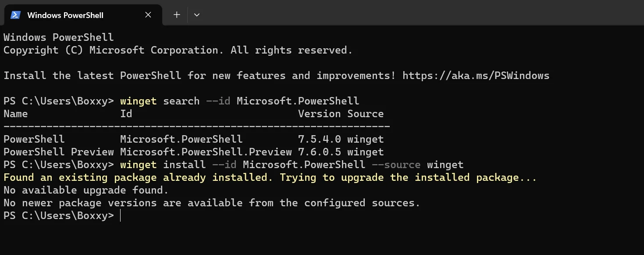Click version number 7.5.4.0
Viewport: 644px width, 255px height.
(319, 139)
